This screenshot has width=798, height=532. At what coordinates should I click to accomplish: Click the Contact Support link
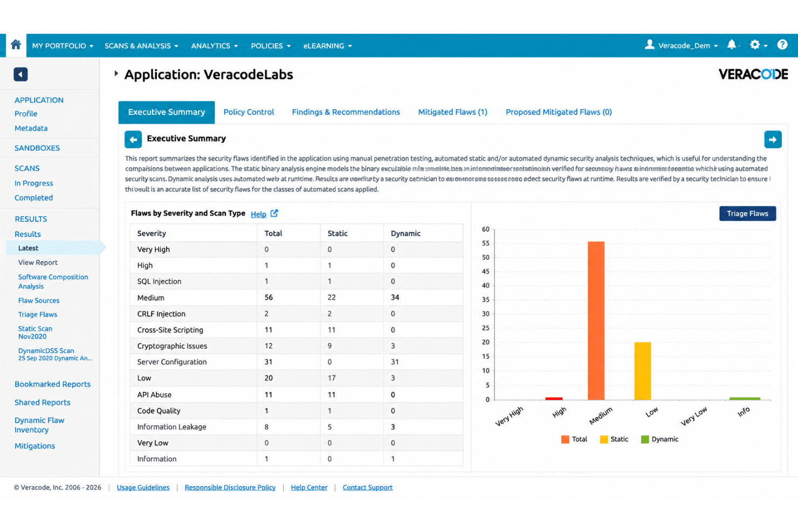(368, 487)
